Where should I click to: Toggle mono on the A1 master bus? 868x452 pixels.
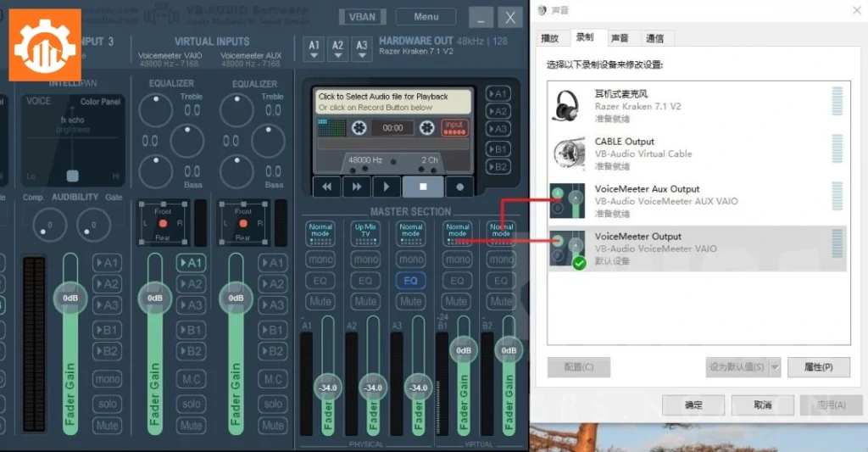coord(320,259)
